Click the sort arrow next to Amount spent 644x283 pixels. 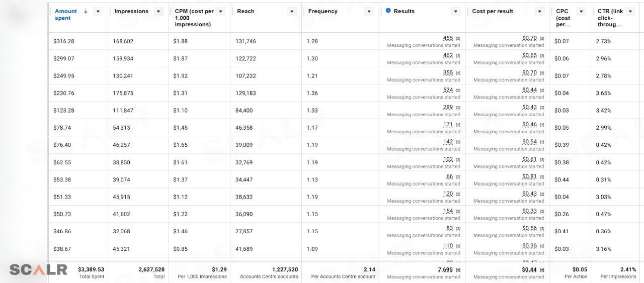86,11
